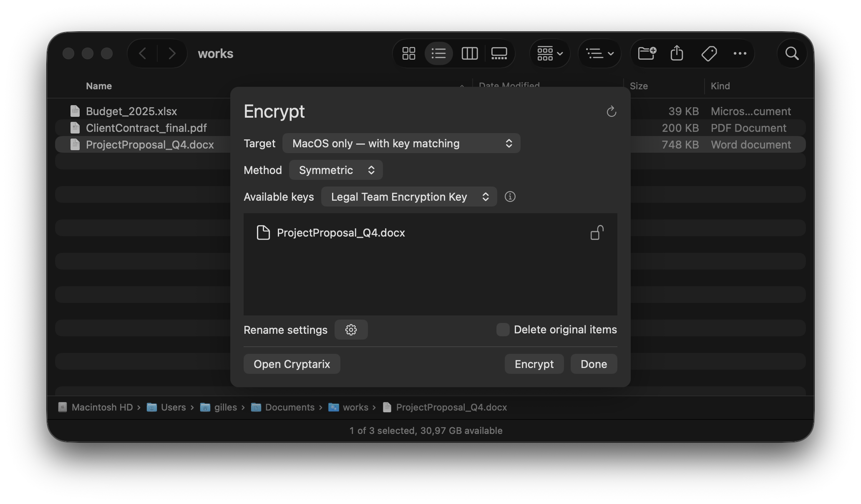Click Documents folder in the path bar
861x504 pixels.
pos(283,407)
